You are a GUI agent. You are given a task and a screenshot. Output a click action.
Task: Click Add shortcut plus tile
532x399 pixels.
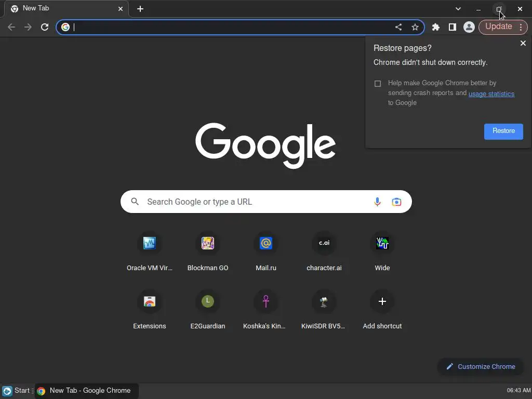coord(382,311)
